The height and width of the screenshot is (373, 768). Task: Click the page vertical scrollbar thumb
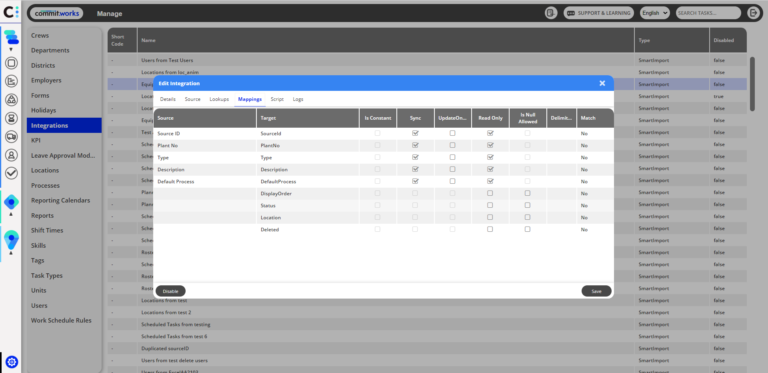click(x=752, y=84)
